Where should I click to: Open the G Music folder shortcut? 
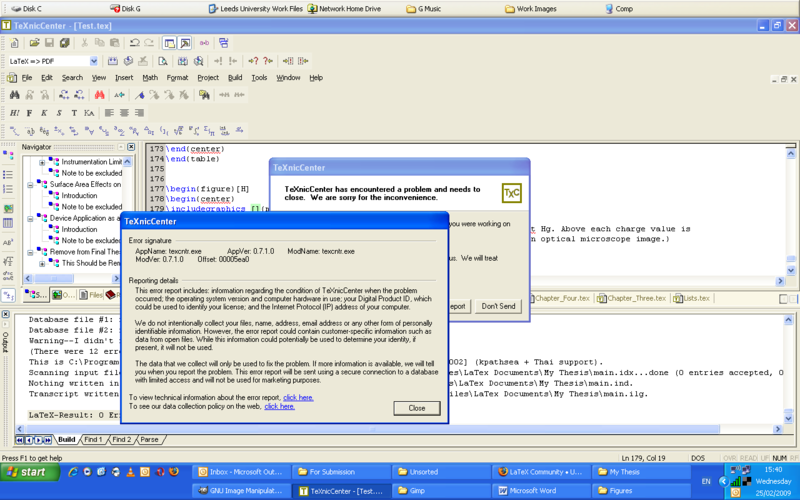(423, 9)
